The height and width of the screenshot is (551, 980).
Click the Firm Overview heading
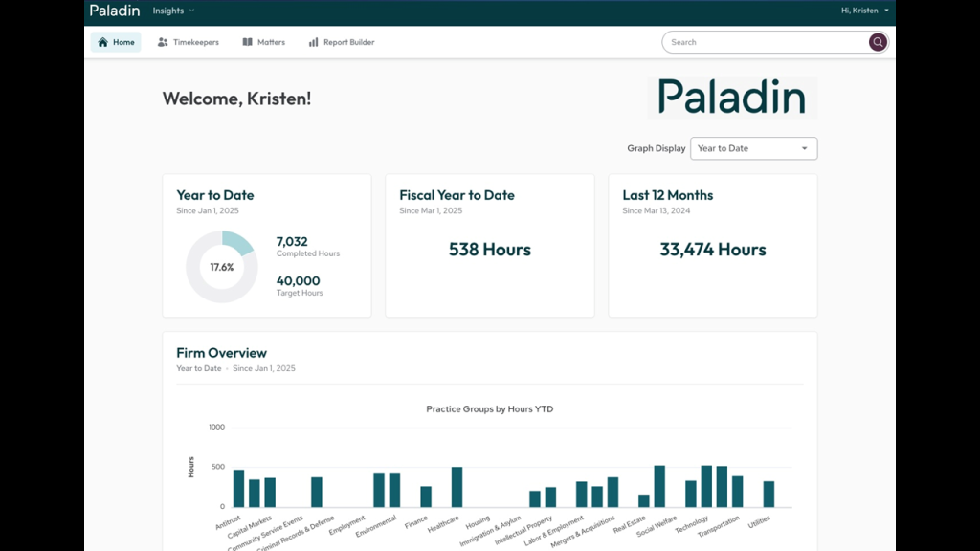click(221, 353)
